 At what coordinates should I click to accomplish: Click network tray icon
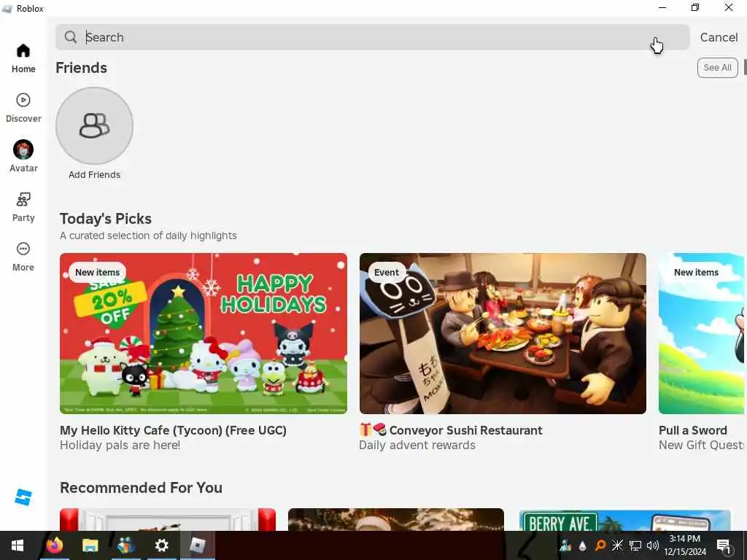(x=635, y=545)
